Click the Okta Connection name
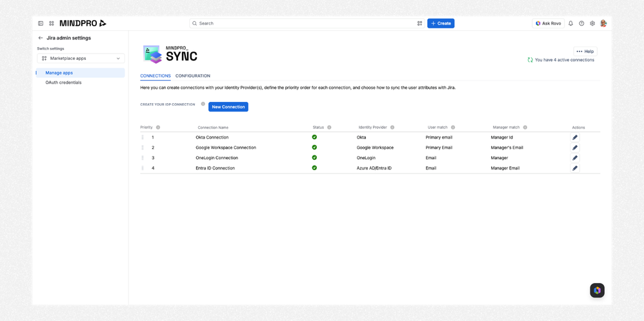644x321 pixels. [x=212, y=137]
